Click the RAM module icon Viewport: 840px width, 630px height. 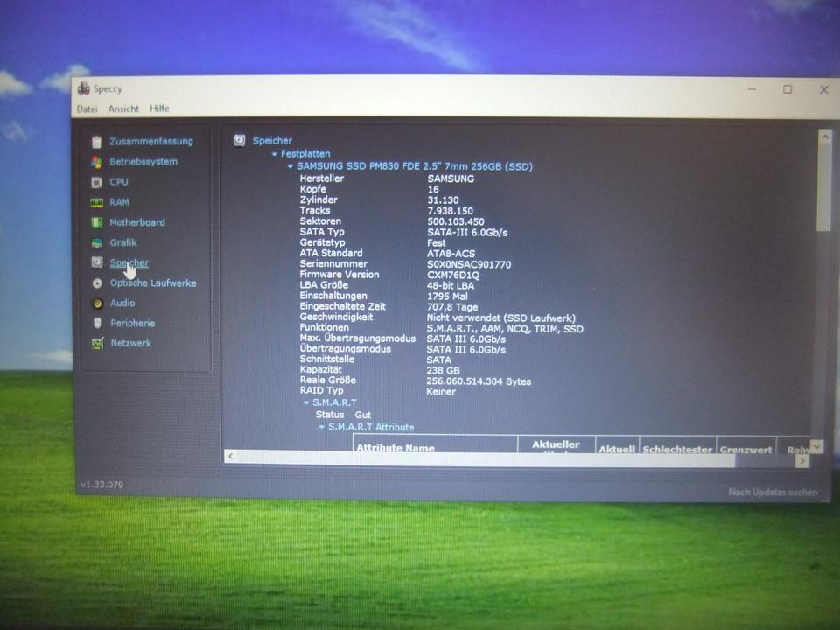[x=96, y=202]
